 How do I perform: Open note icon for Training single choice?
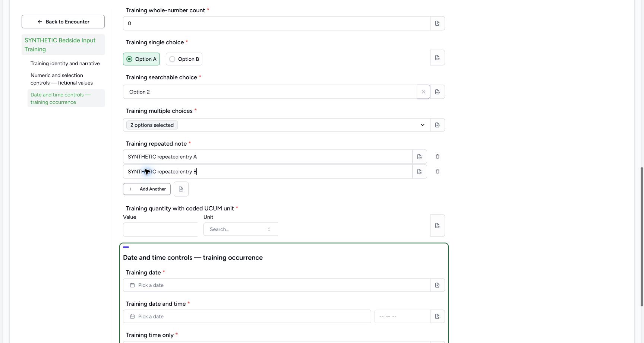(x=438, y=58)
